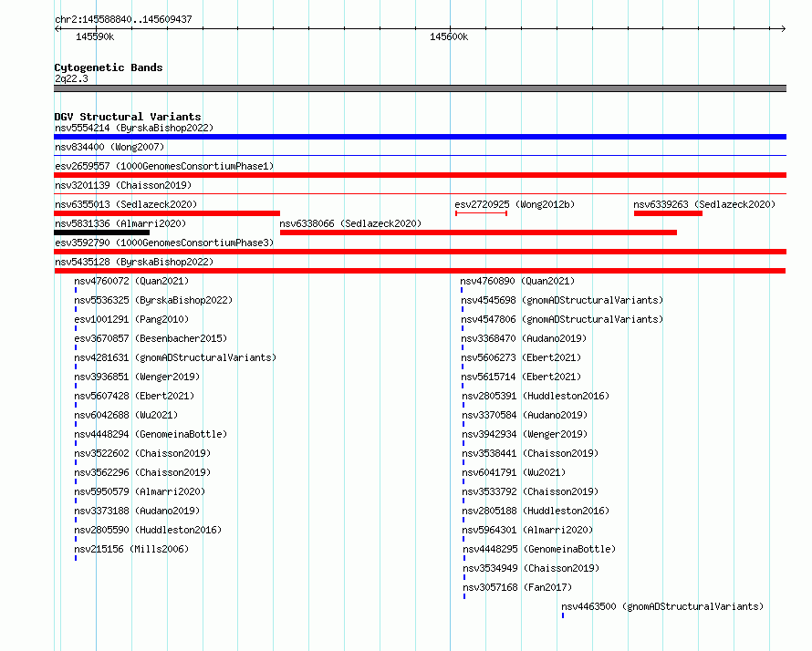Select esv3670857 (Besenbacher2015) variant
Viewport: 812px width, 651px height.
click(151, 338)
